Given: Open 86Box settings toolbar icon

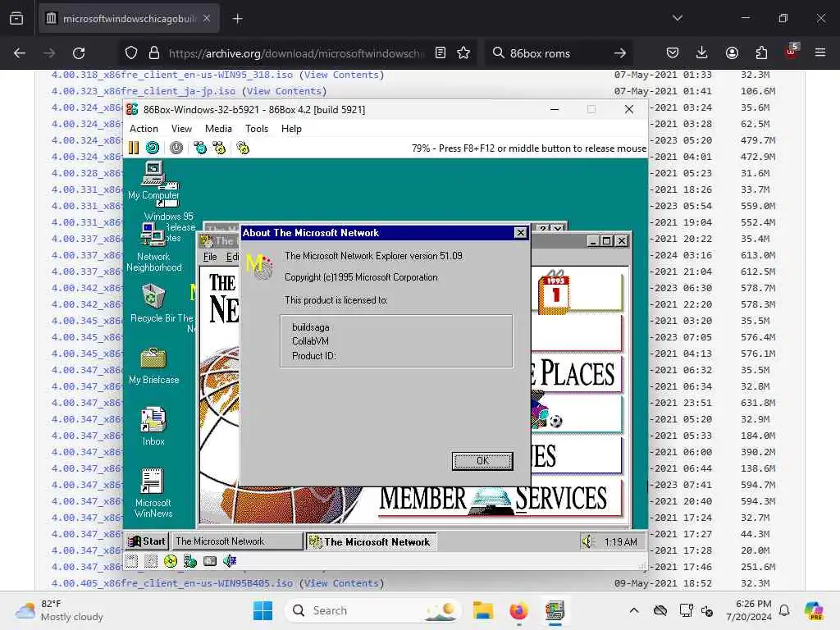Looking at the screenshot, I should (x=243, y=148).
